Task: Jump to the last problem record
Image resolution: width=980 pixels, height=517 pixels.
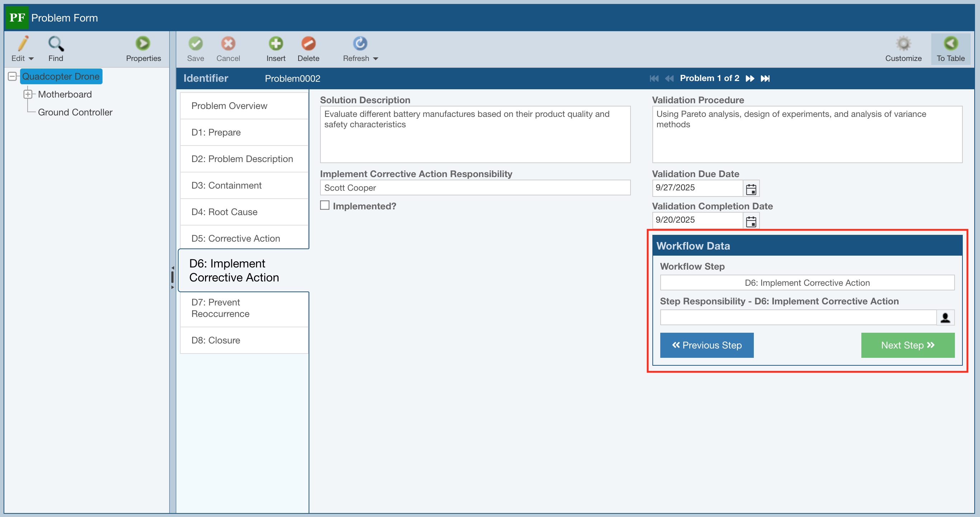Action: (x=765, y=79)
